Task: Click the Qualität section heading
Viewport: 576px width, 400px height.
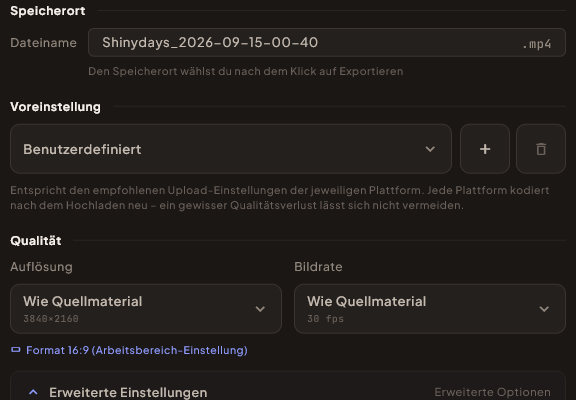Action: (36, 241)
